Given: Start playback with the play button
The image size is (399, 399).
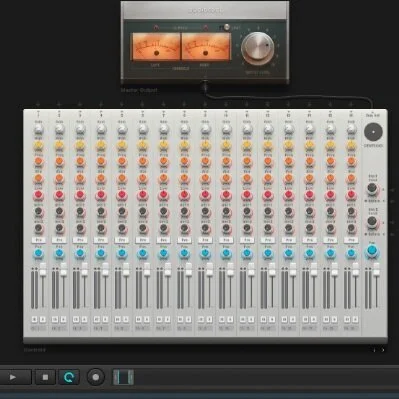Looking at the screenshot, I should (x=13, y=377).
